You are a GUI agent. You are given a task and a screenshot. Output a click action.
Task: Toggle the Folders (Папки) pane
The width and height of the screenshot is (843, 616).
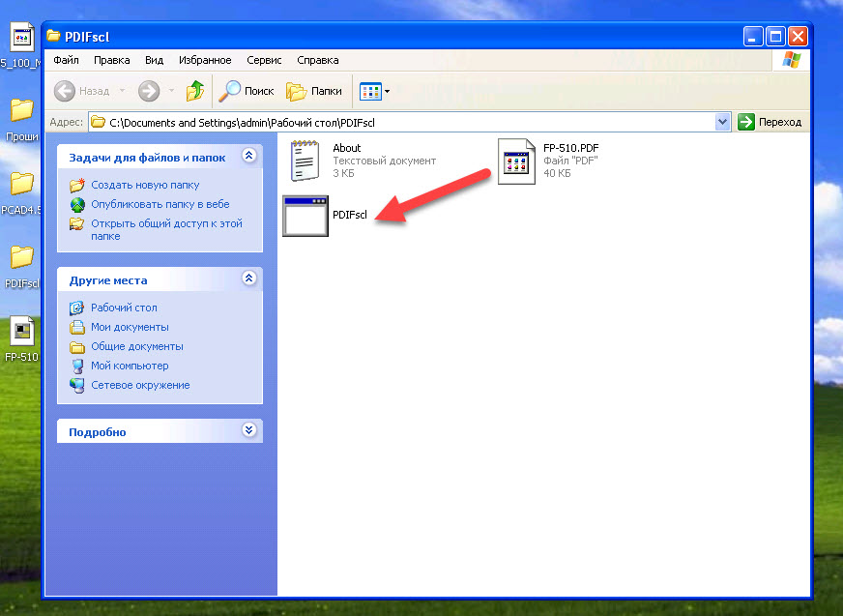(x=314, y=91)
